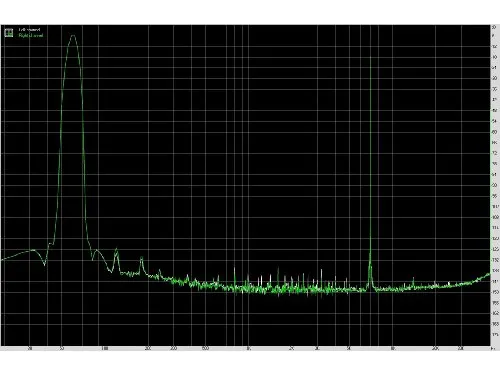Screen dimensions: 500x375
Task: Click the 500 label on the frequency axis
Action: [205, 349]
